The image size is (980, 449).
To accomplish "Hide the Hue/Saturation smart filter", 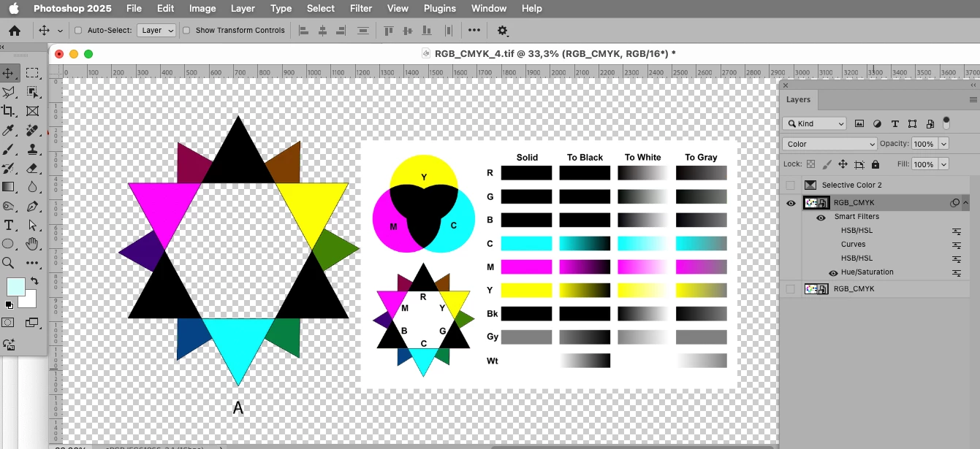I will [x=833, y=272].
